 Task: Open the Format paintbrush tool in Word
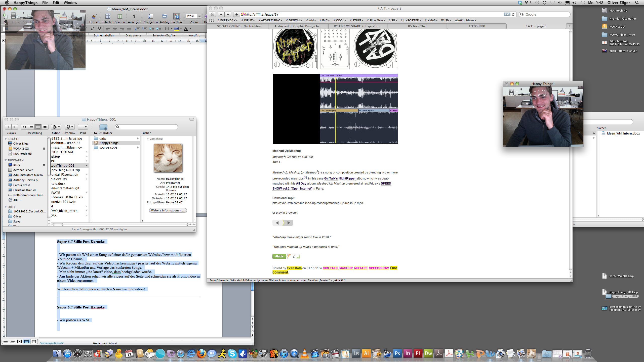click(x=94, y=17)
